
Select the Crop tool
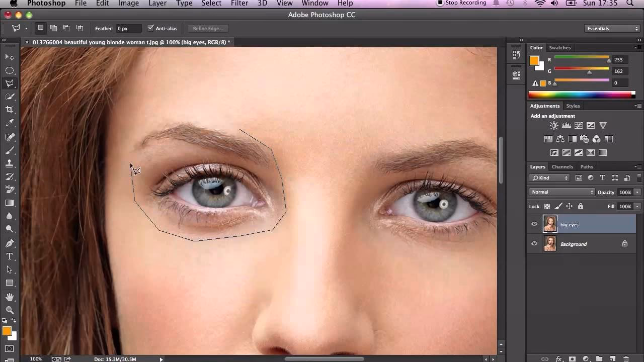(x=10, y=109)
